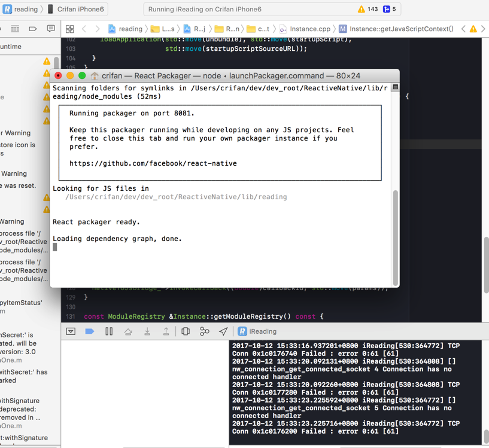Click the github.com/facebook/react-native URL
Viewport: 489px width, 448px height.
tap(153, 163)
